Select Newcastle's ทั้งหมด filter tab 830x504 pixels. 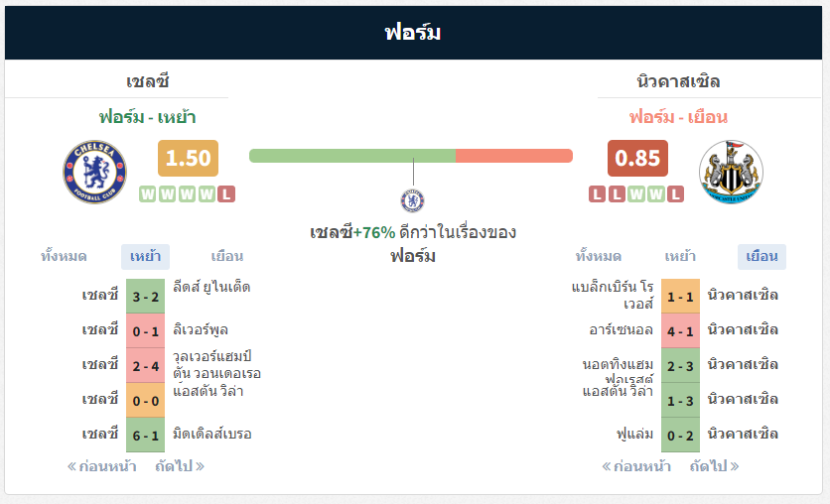[x=599, y=257]
